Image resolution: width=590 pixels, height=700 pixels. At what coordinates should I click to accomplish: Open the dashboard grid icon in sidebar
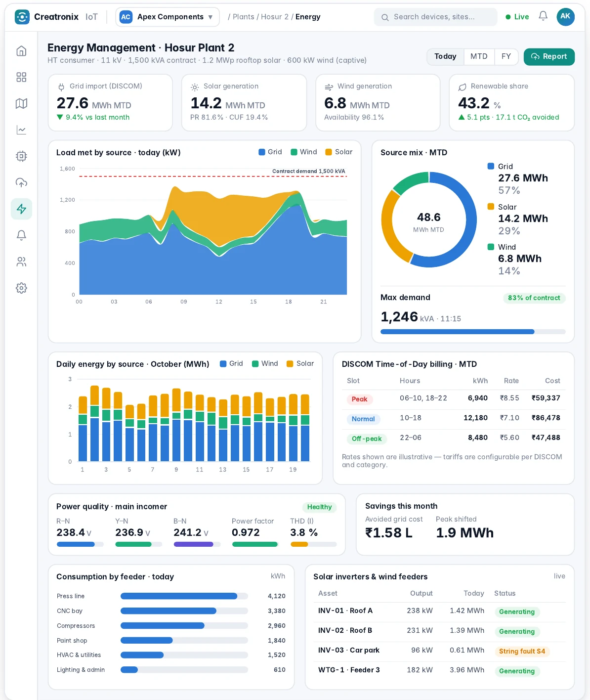(x=21, y=77)
